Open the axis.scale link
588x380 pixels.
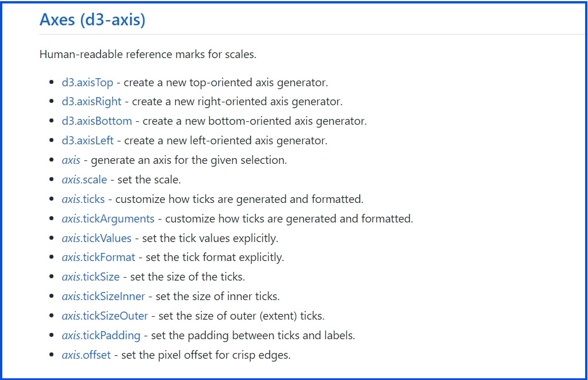point(84,179)
